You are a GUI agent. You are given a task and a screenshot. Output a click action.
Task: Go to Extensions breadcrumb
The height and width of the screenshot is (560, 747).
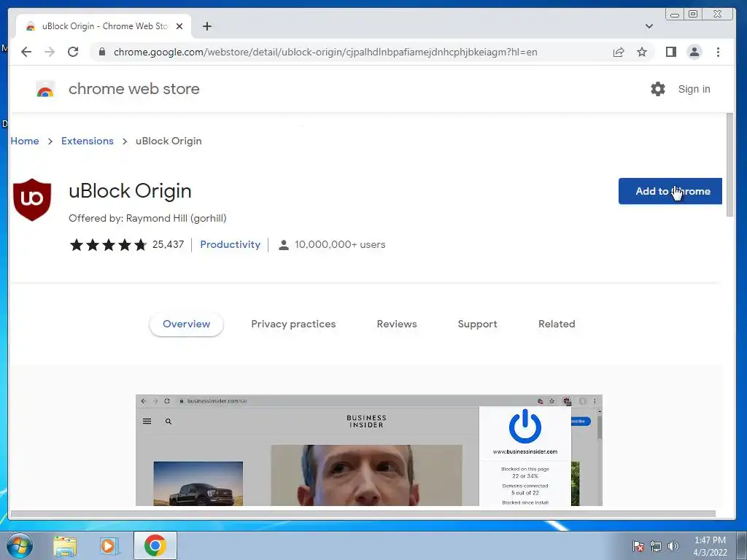point(88,141)
